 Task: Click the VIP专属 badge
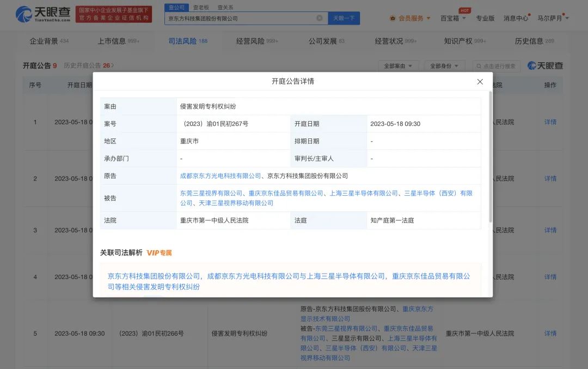click(x=159, y=253)
